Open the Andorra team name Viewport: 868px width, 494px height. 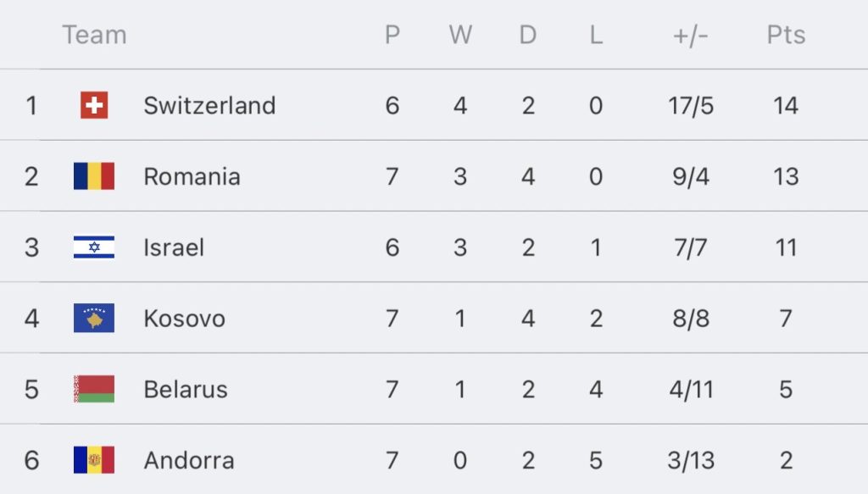pos(189,460)
